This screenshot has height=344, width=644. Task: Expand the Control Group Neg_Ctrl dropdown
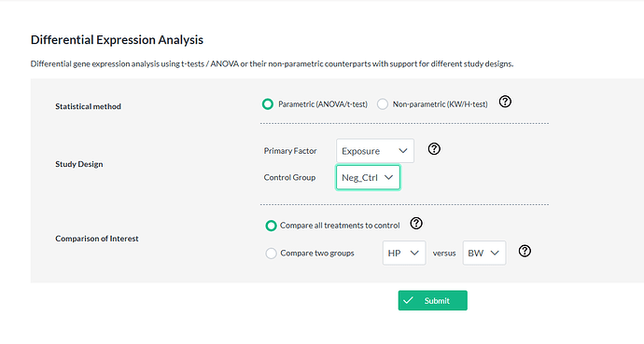(368, 177)
